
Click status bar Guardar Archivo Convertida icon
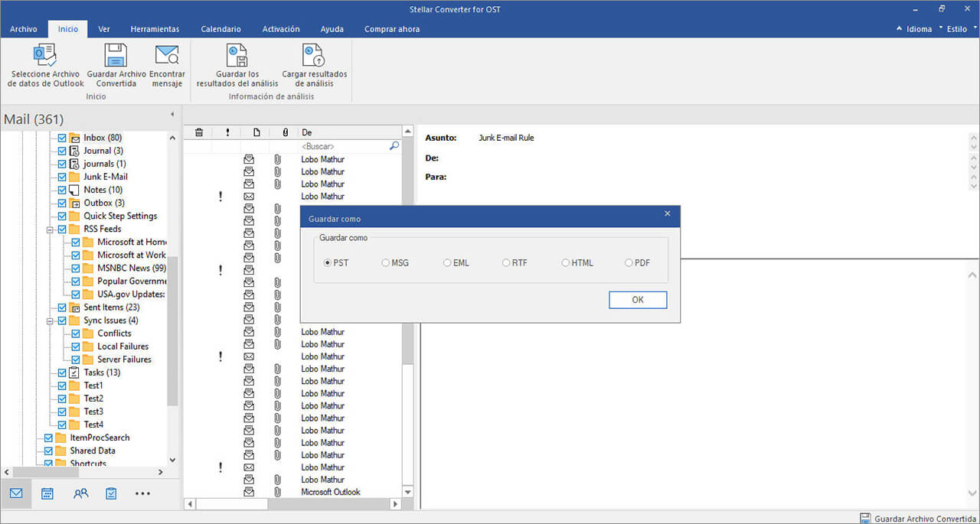(865, 518)
